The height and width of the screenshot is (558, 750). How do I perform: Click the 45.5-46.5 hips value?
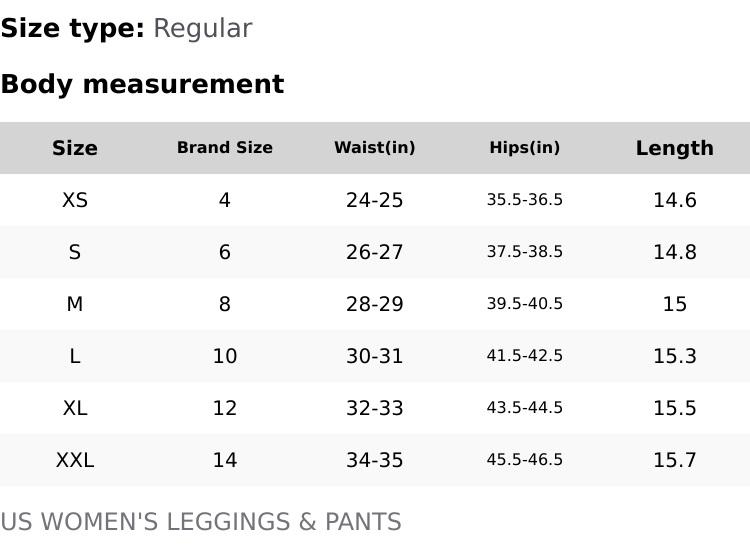pyautogui.click(x=525, y=460)
